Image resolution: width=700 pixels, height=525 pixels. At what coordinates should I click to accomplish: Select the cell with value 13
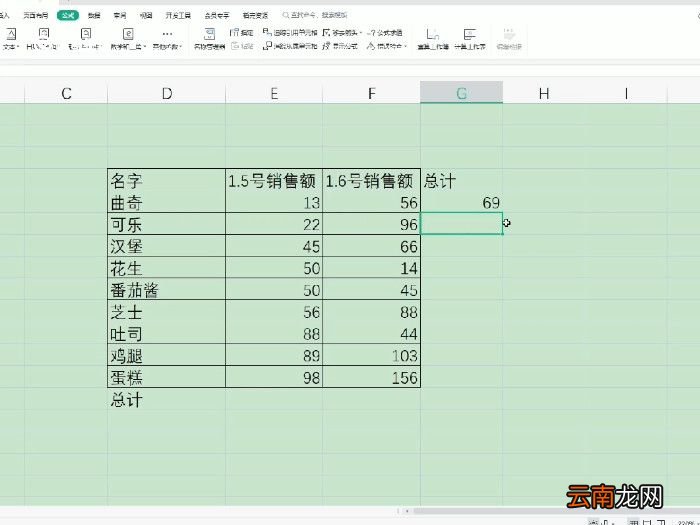coord(274,202)
